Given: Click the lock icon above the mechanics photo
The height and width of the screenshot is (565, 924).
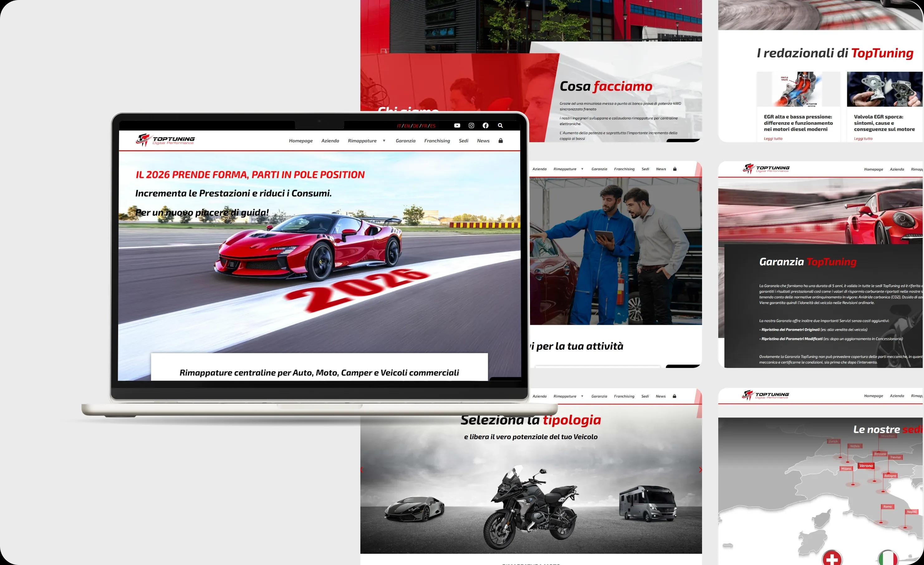Looking at the screenshot, I should point(675,169).
